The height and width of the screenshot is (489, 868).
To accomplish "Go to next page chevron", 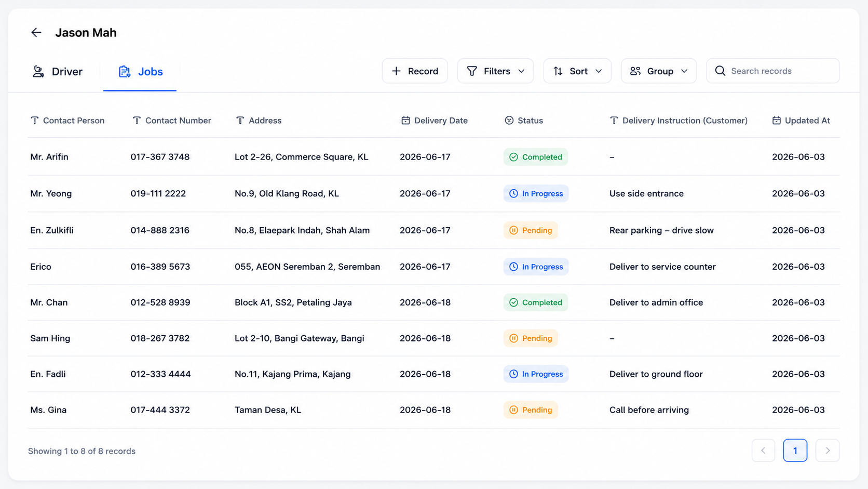I will pos(828,451).
